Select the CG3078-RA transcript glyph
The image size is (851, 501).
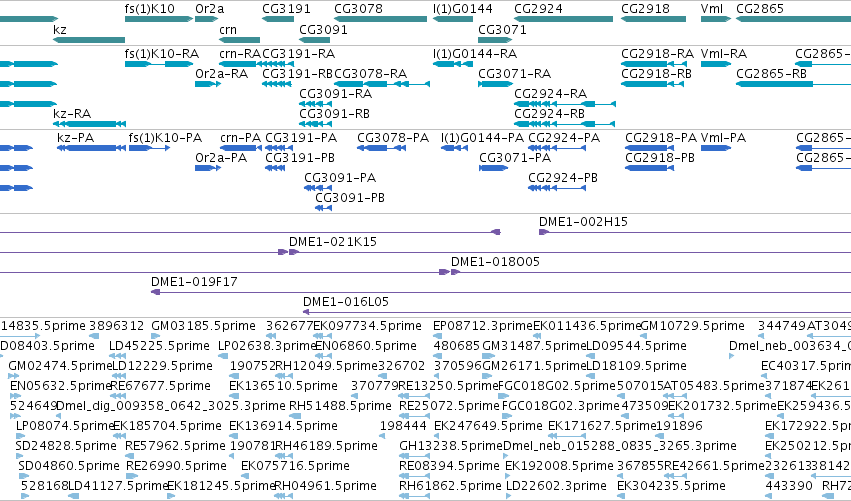coord(382,84)
